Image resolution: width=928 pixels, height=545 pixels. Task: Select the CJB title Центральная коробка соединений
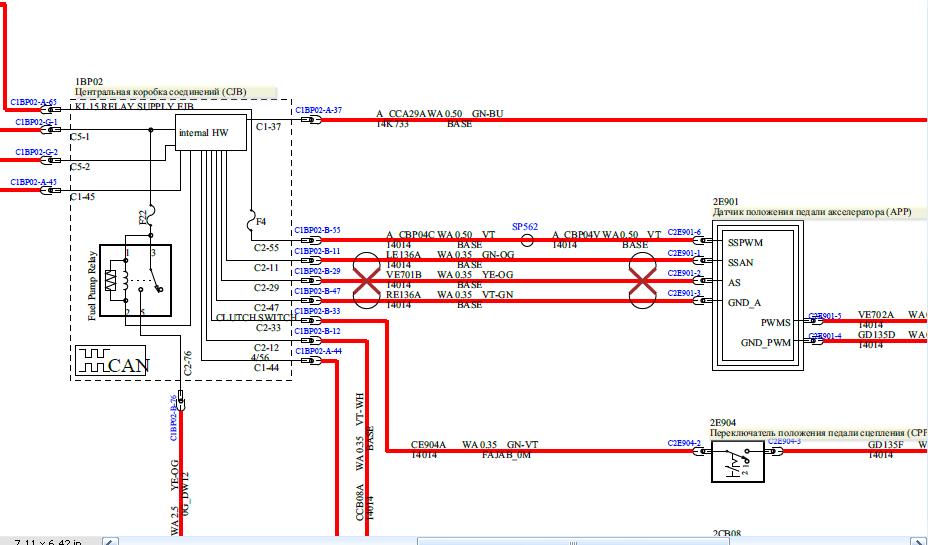pyautogui.click(x=160, y=92)
